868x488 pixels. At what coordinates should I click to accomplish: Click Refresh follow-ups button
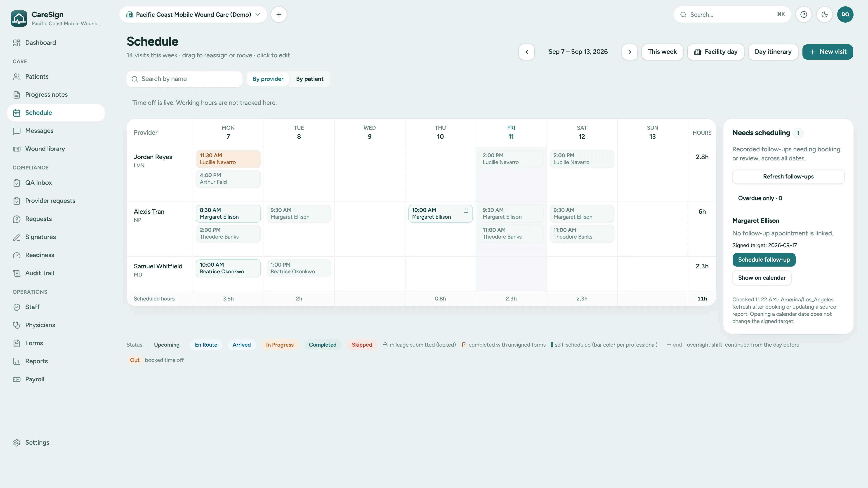788,176
